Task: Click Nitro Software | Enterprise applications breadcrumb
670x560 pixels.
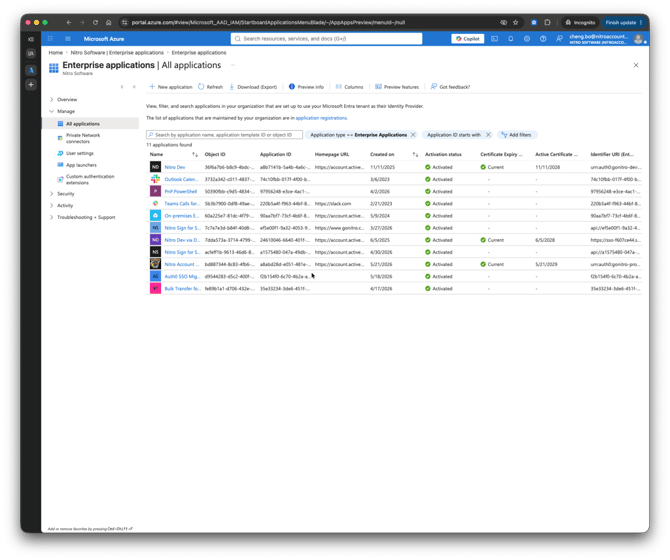Action: [x=117, y=53]
